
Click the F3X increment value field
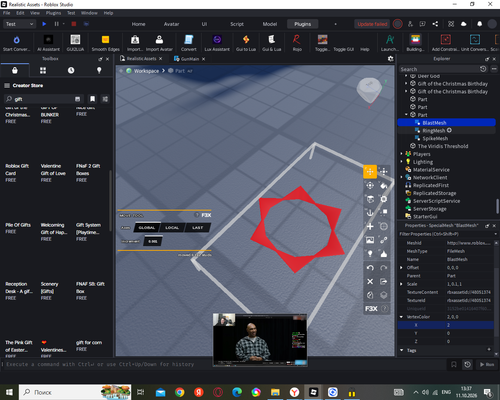(153, 241)
